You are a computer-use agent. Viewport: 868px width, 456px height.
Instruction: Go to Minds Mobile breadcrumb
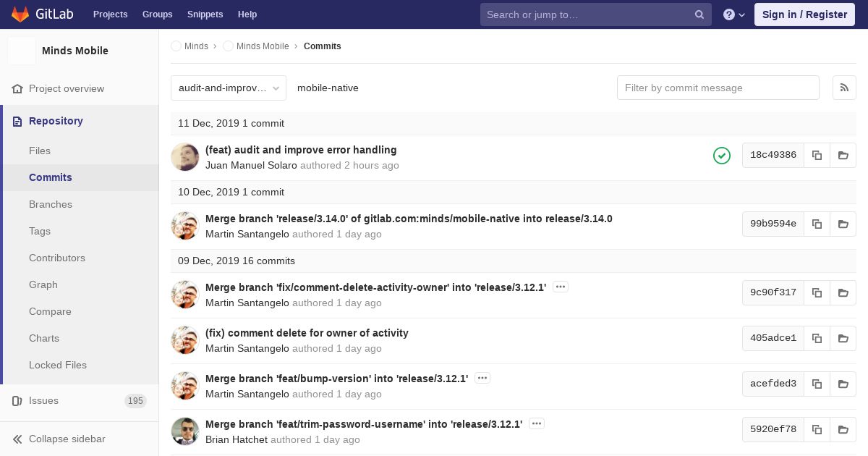(x=256, y=46)
